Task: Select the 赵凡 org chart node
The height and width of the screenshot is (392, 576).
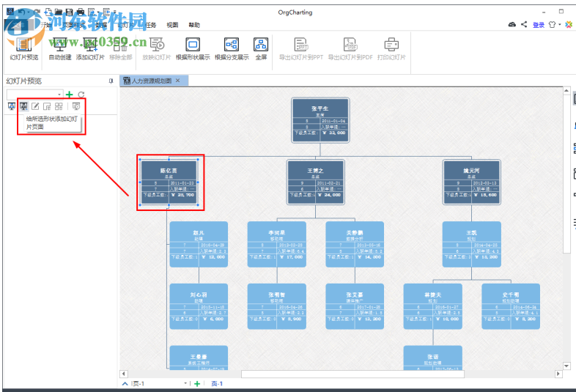Action: coord(199,244)
